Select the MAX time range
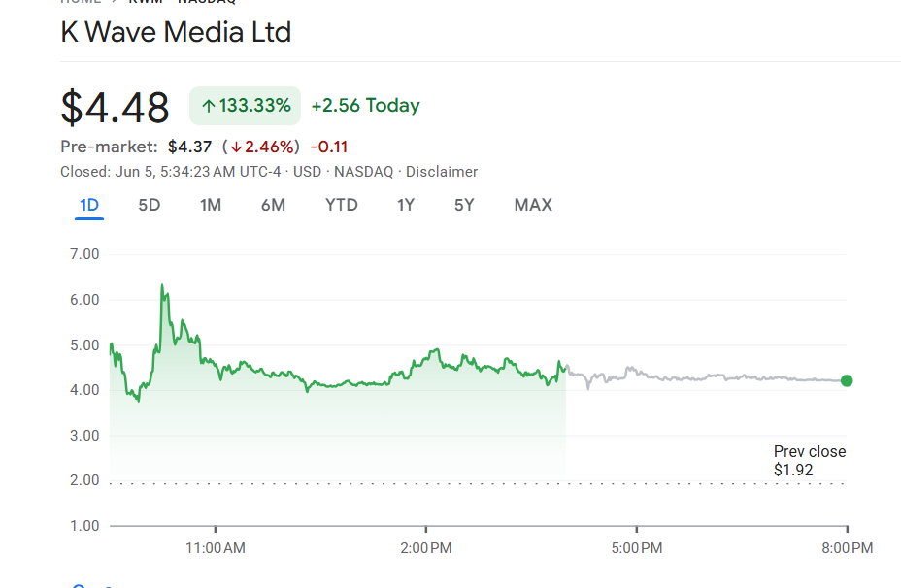Screen dimensions: 901x588 (x=533, y=205)
